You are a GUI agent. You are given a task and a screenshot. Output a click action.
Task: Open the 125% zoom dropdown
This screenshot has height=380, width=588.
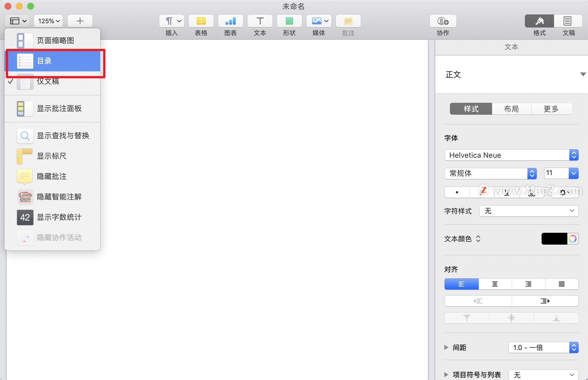coord(48,21)
